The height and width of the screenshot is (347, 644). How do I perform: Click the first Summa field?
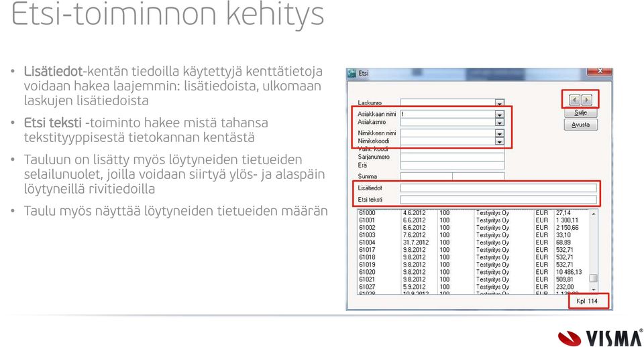(427, 176)
